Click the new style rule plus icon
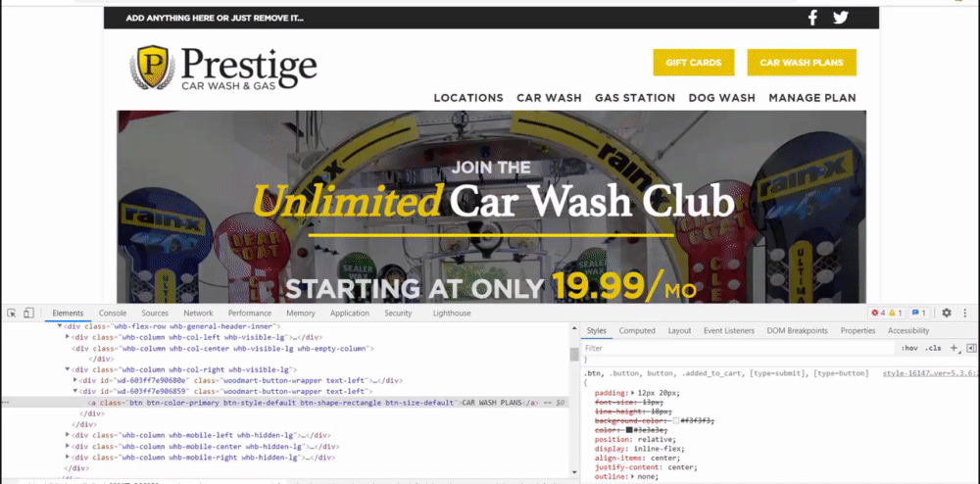980x484 pixels. coord(954,348)
